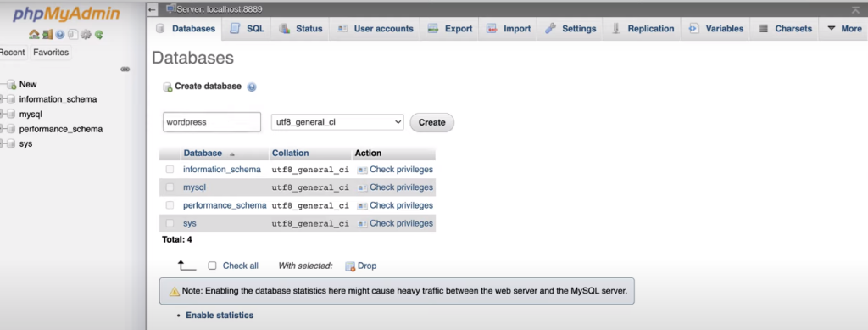Open the More tab dropdown
Image resolution: width=868 pixels, height=330 pixels.
click(844, 29)
